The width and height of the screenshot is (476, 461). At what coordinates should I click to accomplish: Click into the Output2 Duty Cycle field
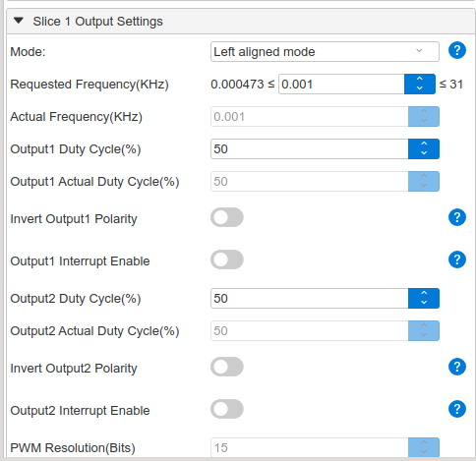310,299
